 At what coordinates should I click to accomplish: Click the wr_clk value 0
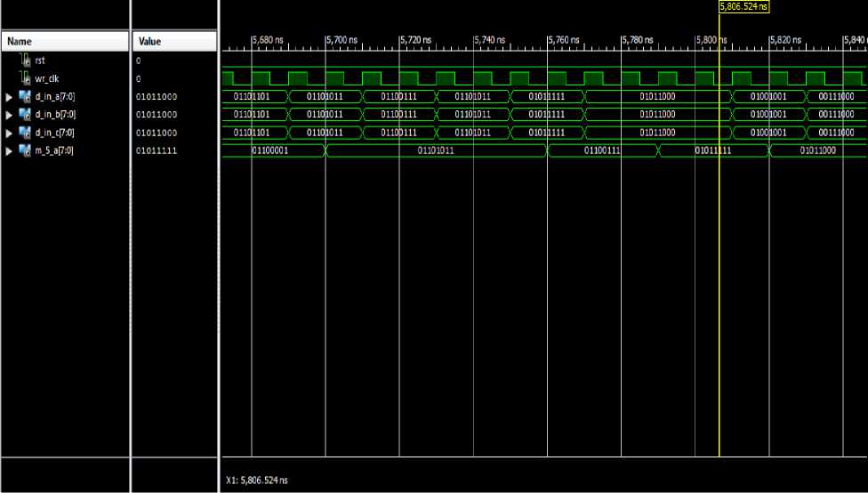coord(139,78)
